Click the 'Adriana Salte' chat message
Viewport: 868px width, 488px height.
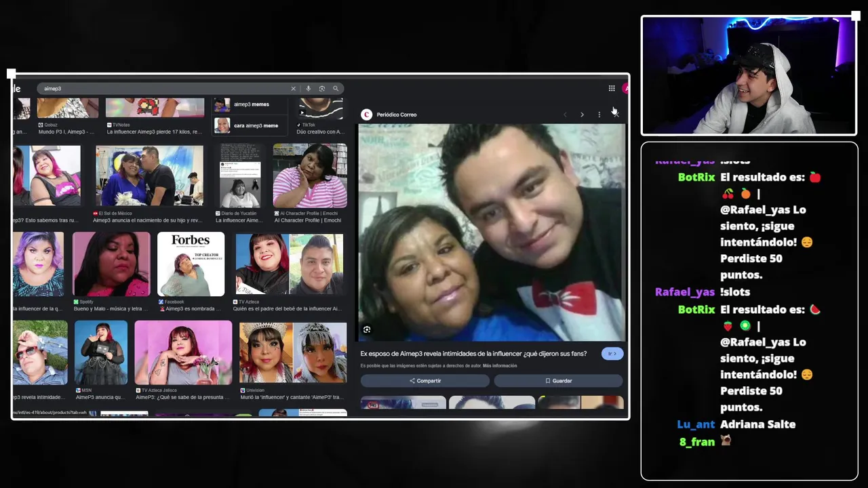758,424
